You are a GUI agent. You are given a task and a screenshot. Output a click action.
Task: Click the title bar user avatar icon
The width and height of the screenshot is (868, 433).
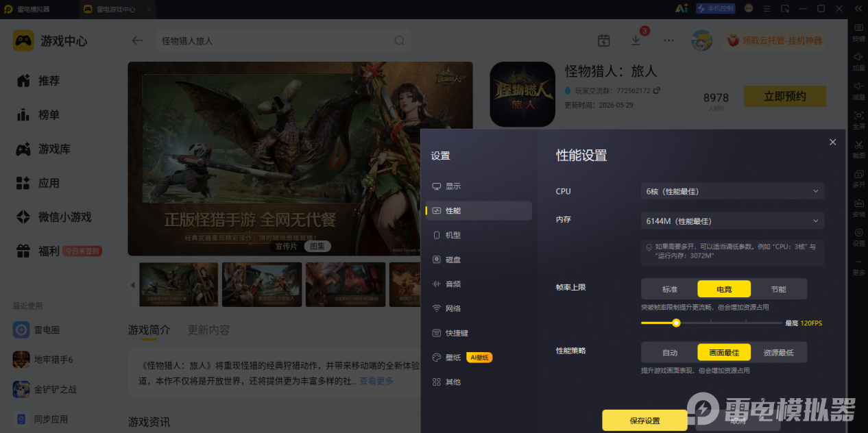pos(749,9)
